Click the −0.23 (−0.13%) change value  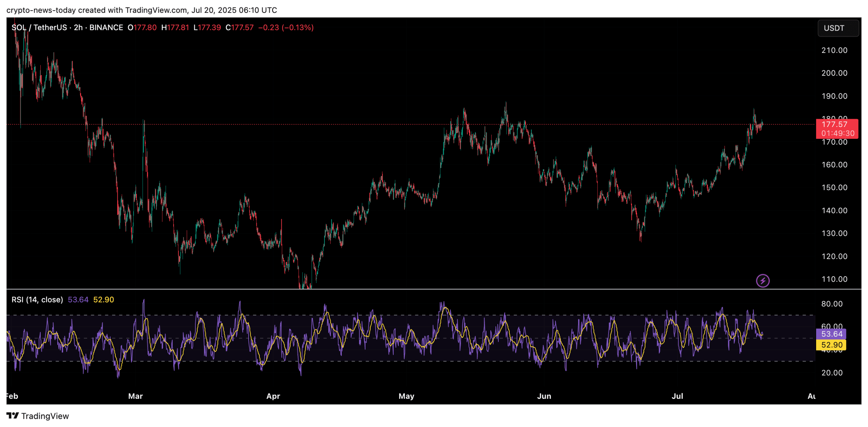[286, 27]
